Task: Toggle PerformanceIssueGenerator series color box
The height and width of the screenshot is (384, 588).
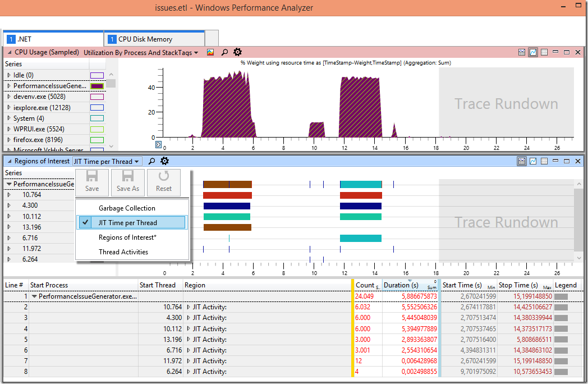Action: click(97, 86)
